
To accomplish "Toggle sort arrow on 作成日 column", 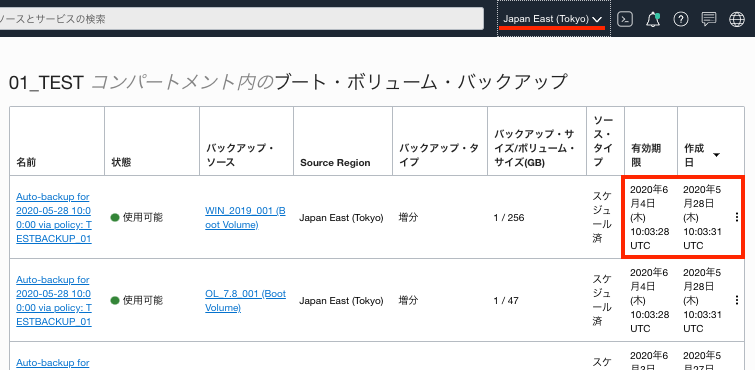I will pos(716,155).
